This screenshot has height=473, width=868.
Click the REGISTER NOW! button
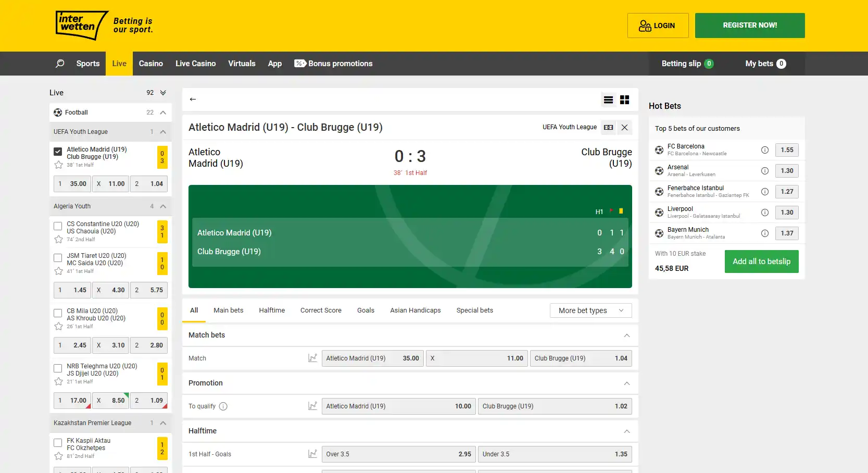(750, 26)
